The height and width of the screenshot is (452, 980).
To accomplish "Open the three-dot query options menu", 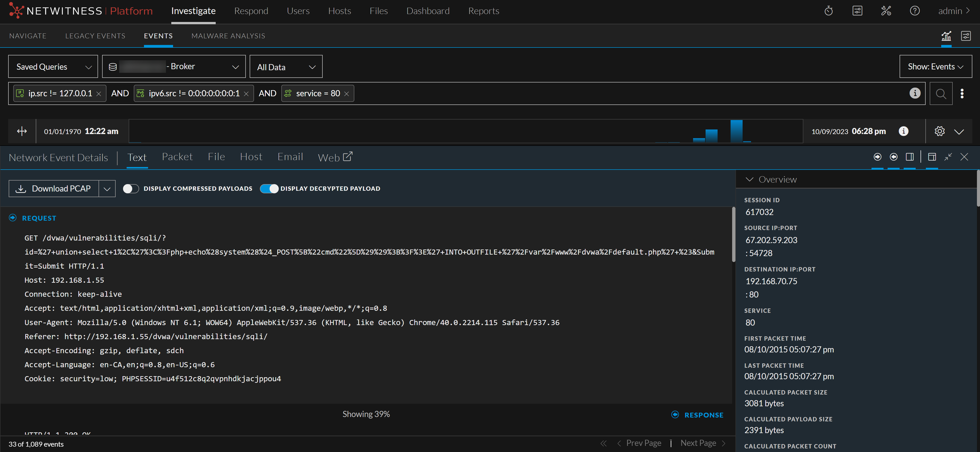I will tap(962, 94).
